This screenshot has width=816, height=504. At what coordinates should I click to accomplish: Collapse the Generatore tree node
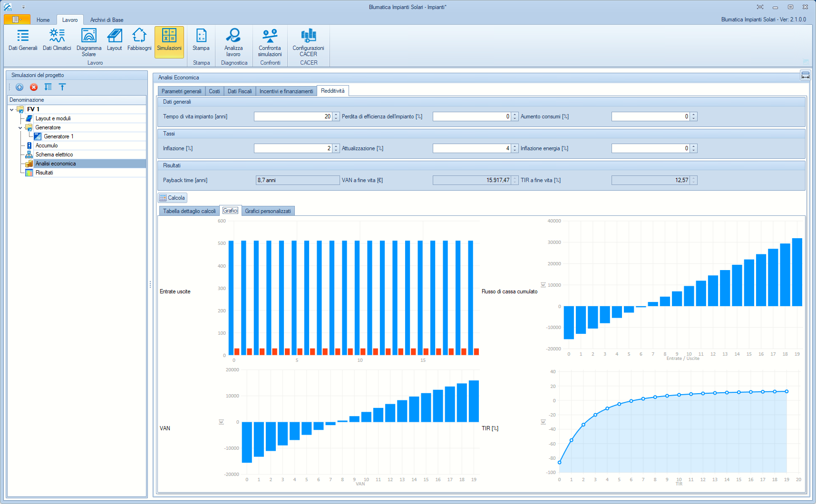(20, 127)
